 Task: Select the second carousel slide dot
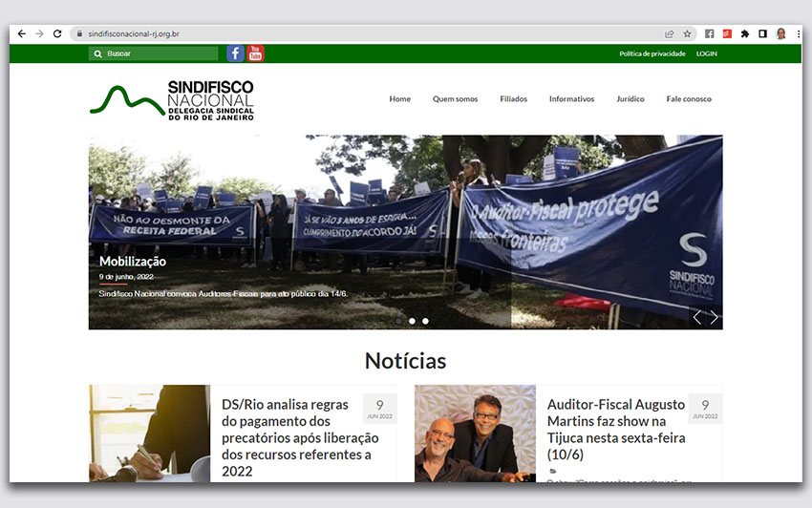click(412, 321)
